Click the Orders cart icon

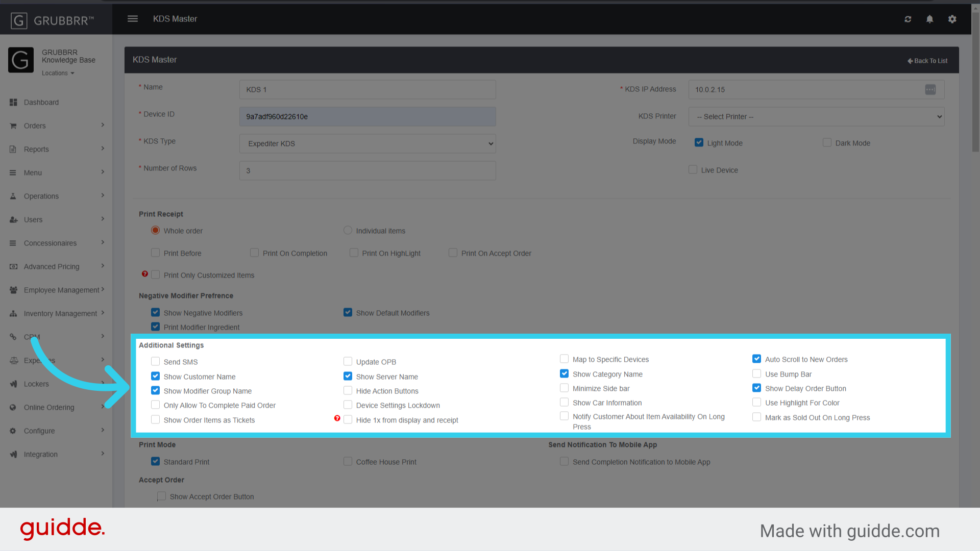point(13,126)
